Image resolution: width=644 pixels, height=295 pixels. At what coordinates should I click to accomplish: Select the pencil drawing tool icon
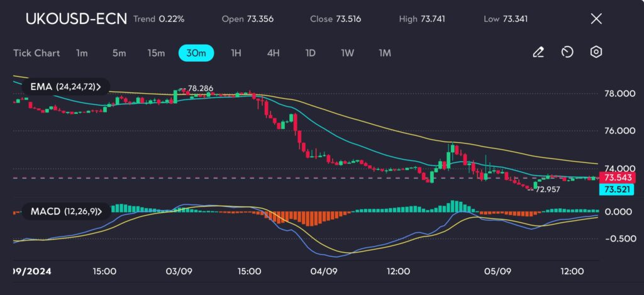pyautogui.click(x=538, y=53)
